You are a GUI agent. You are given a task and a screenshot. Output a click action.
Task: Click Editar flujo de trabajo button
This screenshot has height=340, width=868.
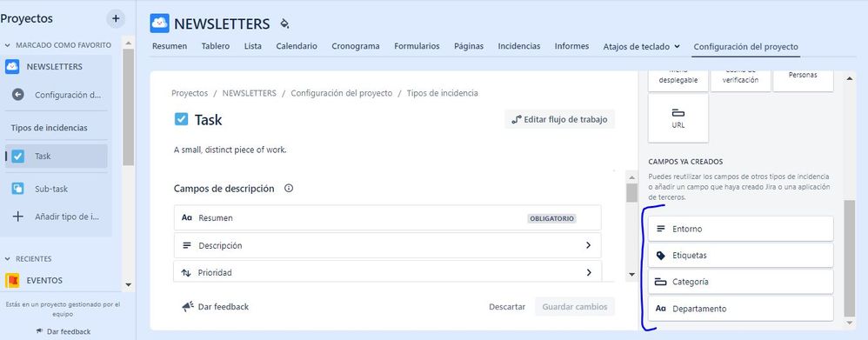559,119
